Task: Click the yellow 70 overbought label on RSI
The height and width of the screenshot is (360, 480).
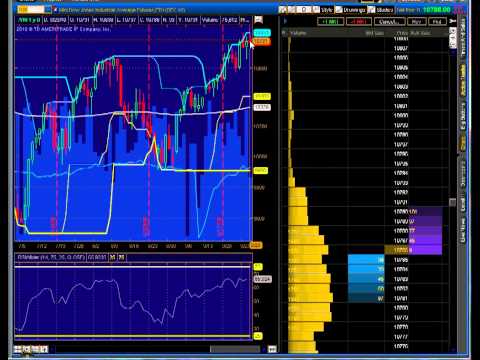Action: click(x=258, y=266)
